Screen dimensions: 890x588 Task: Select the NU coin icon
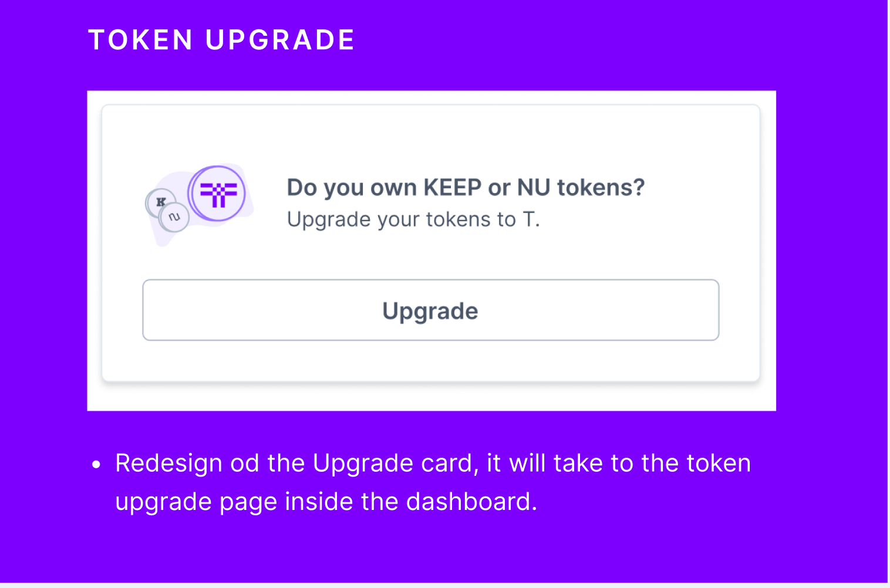(173, 217)
